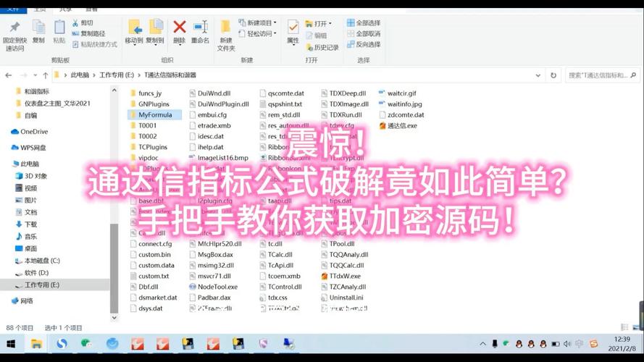Open 下载 downloads in navigation pane
Viewport: 644px width, 362px height.
pos(26,224)
